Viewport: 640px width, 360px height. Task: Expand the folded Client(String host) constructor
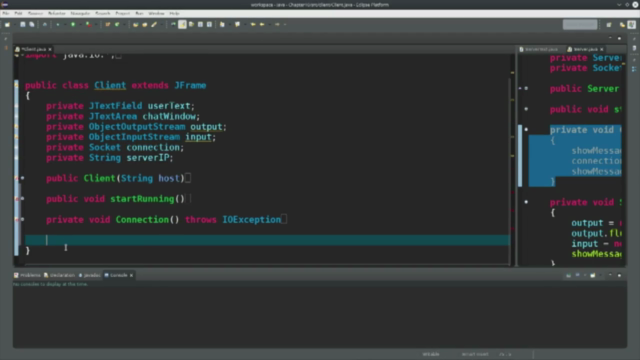[22, 178]
